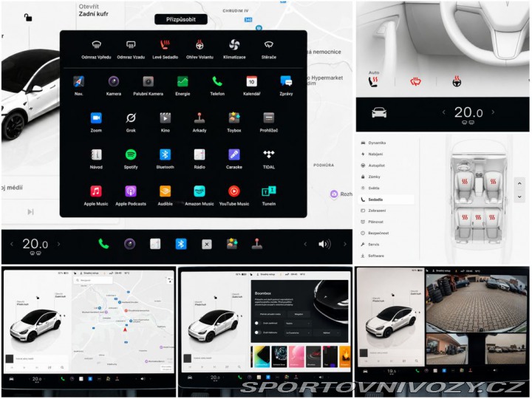Tap the car icon in climate bar
Image resolution: width=532 pixels, height=399 pixels.
(379, 112)
